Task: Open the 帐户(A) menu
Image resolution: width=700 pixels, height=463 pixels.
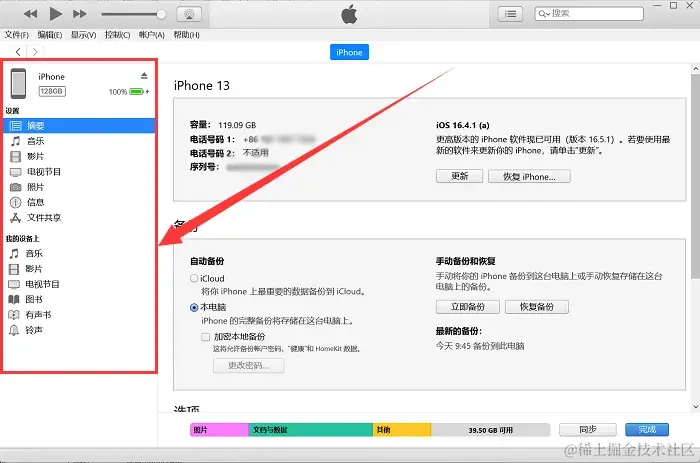Action: click(152, 35)
